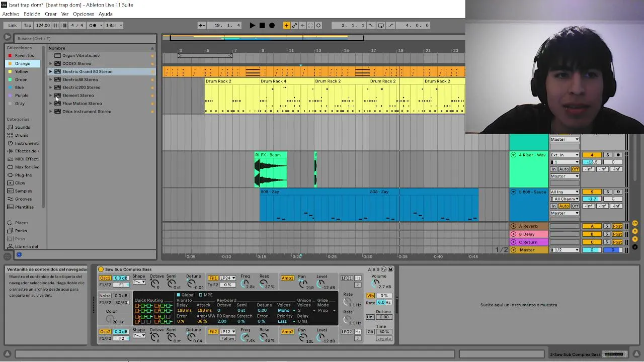Screen dimensions: 644x362
Task: Click the hot-swap preset icon on Analog
Action: click(384, 269)
